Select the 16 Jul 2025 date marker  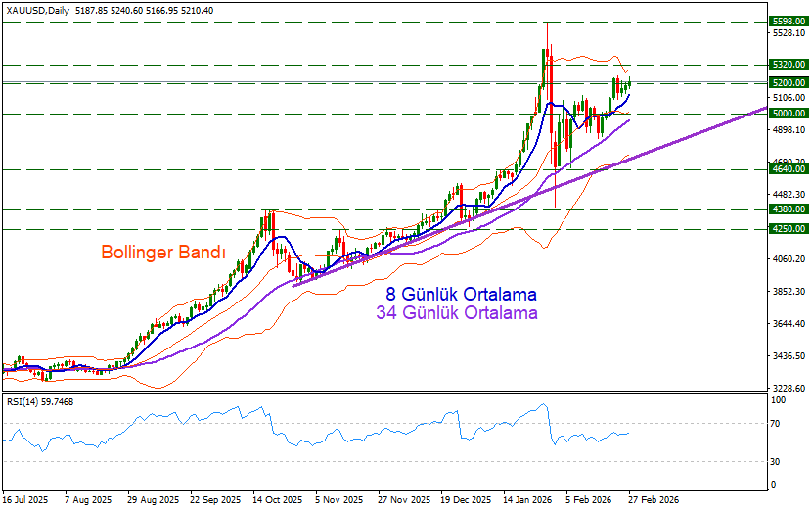(x=25, y=499)
